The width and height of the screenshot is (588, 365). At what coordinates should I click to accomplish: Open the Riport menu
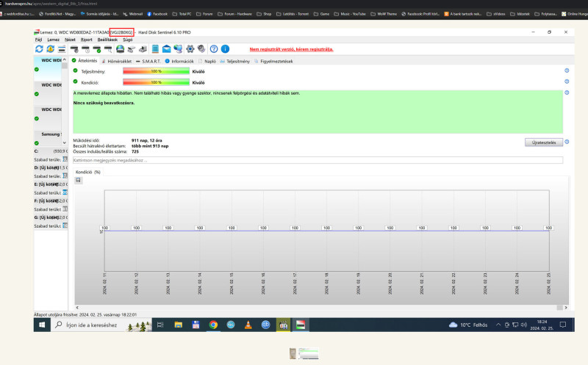tap(86, 40)
